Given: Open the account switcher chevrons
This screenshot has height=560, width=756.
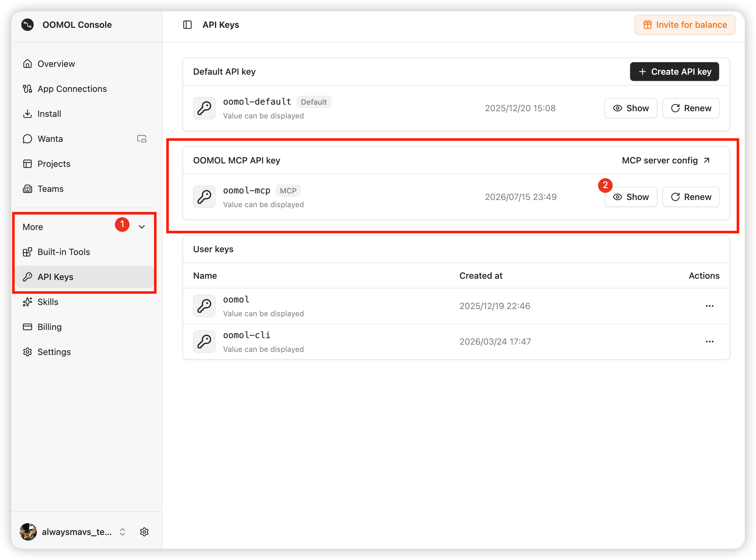Looking at the screenshot, I should pos(123,532).
